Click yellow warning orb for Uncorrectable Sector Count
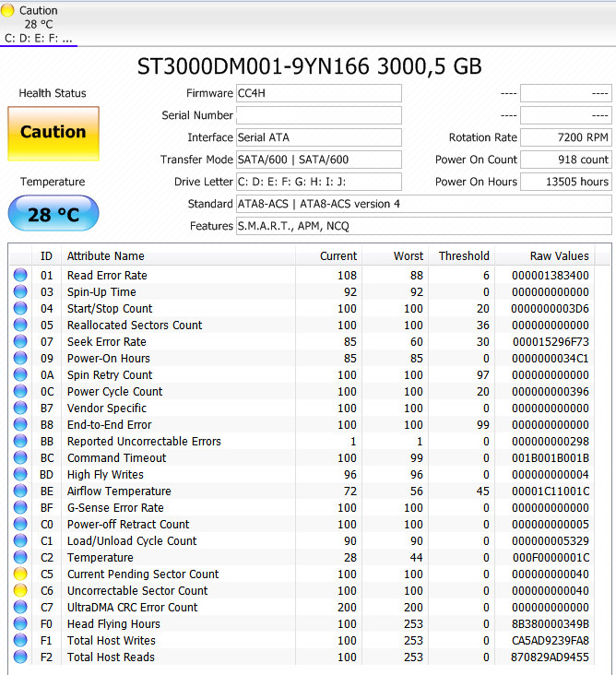 click(x=20, y=590)
